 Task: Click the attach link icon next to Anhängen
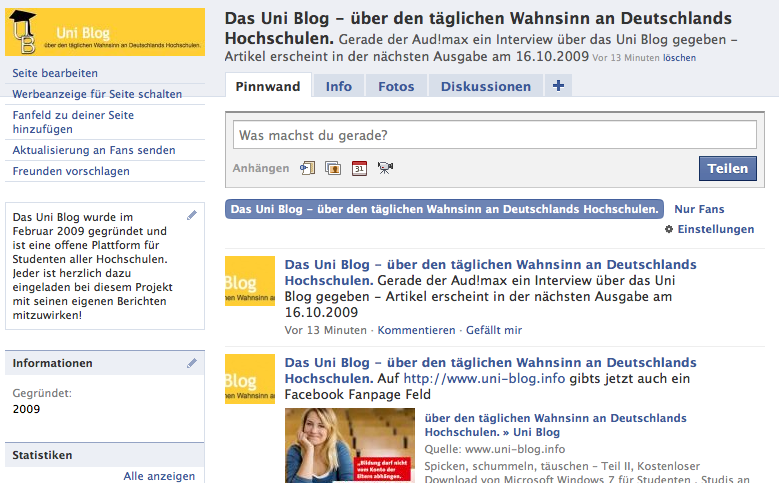(x=308, y=168)
